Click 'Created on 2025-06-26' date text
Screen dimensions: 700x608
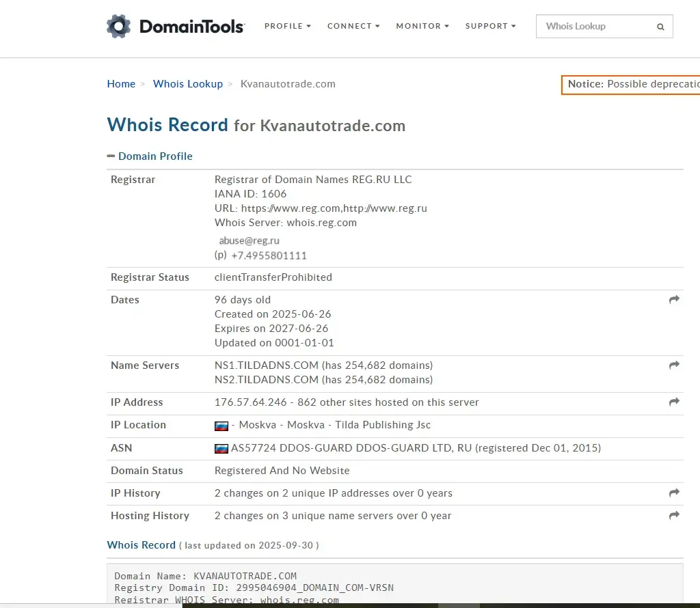point(273,314)
